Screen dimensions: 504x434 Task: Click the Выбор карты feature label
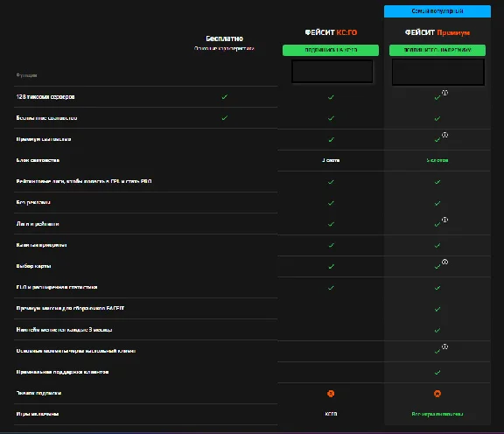pyautogui.click(x=33, y=266)
